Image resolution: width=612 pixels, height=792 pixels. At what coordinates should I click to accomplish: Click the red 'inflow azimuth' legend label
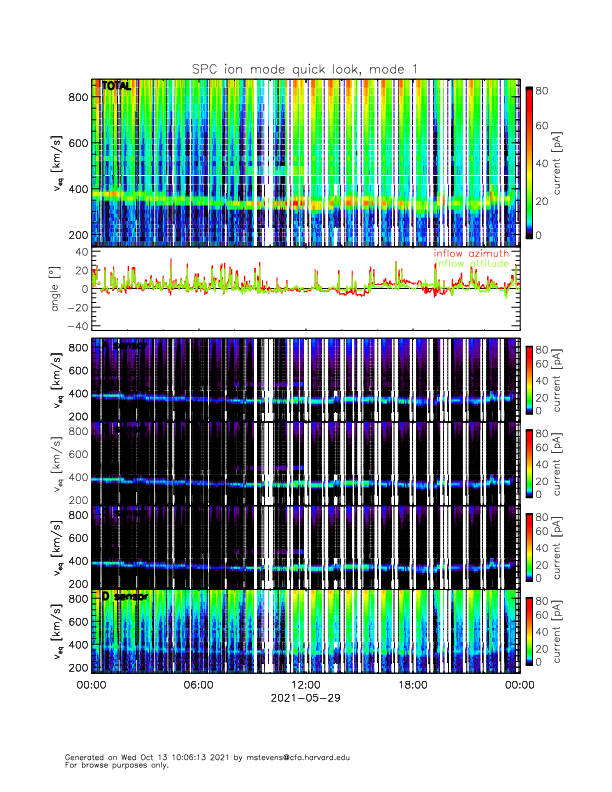coord(470,254)
